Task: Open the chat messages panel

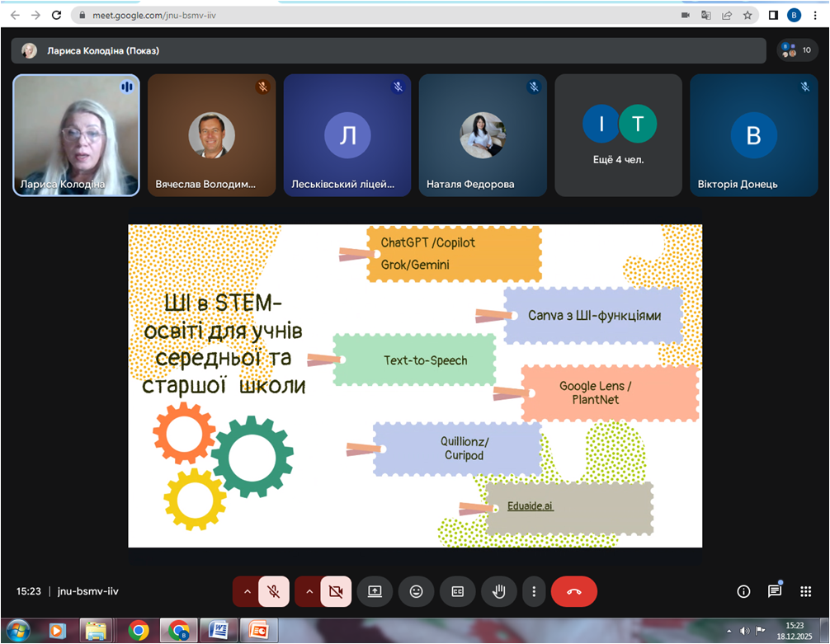Action: coord(774,591)
